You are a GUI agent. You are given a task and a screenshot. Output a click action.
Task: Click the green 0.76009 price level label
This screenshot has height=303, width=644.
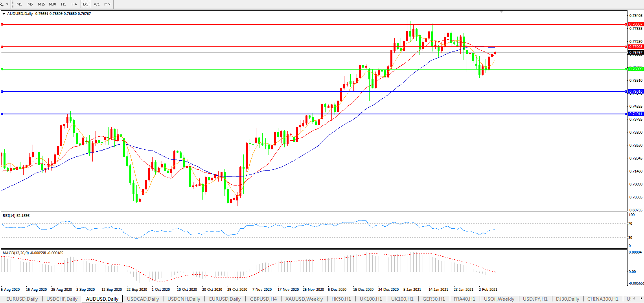pyautogui.click(x=636, y=69)
